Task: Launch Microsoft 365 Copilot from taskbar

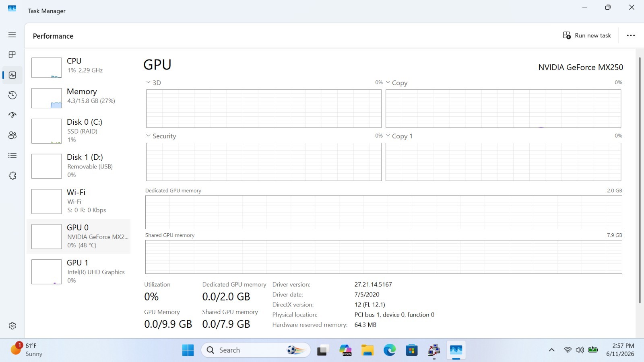Action: [x=345, y=350]
